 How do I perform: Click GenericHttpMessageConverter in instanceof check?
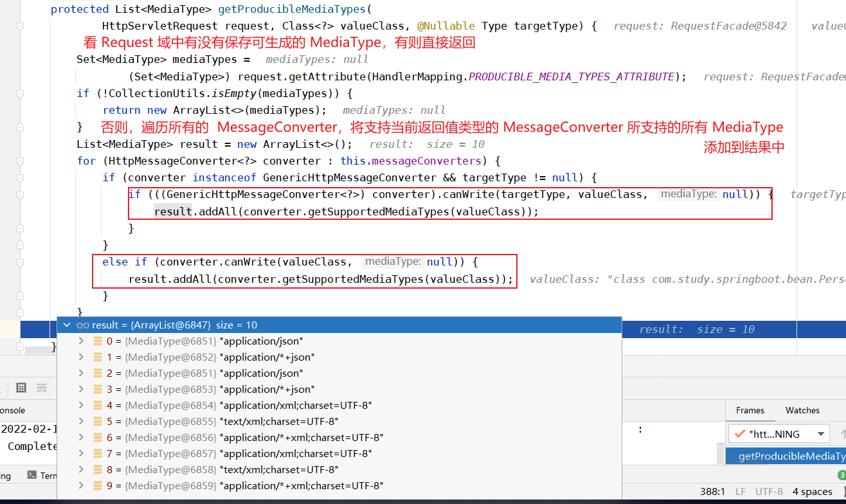350,177
